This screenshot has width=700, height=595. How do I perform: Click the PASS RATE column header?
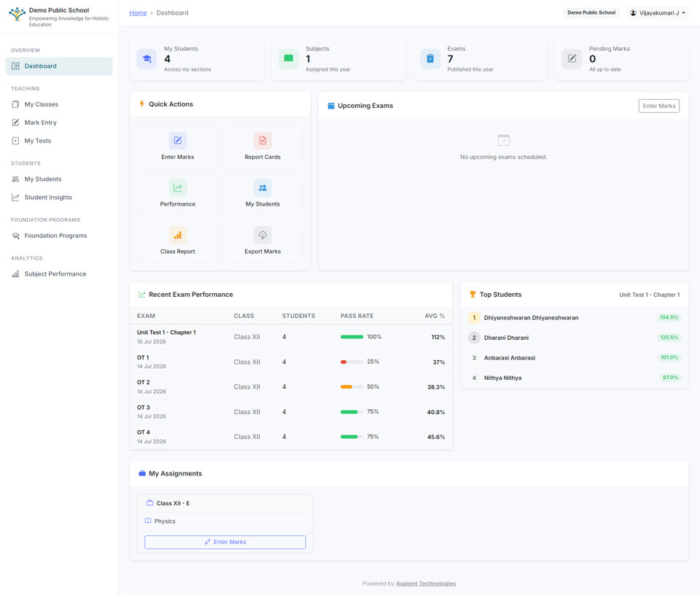click(x=357, y=316)
